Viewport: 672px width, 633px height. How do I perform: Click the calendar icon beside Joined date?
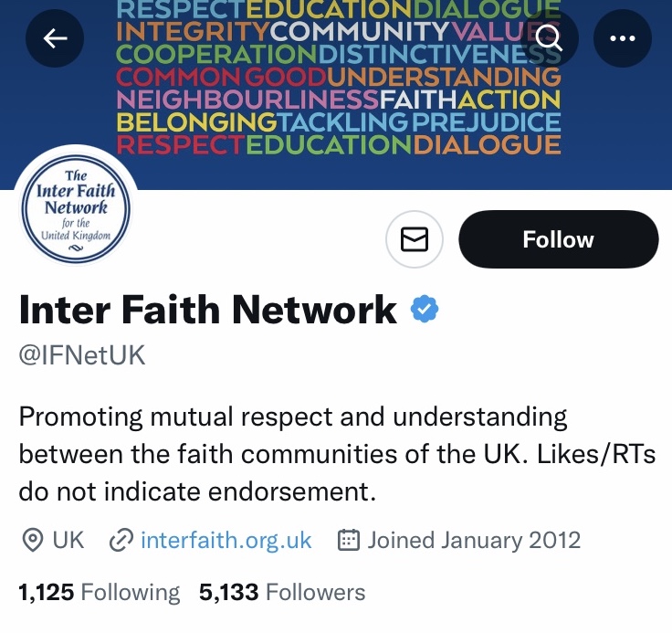(348, 540)
